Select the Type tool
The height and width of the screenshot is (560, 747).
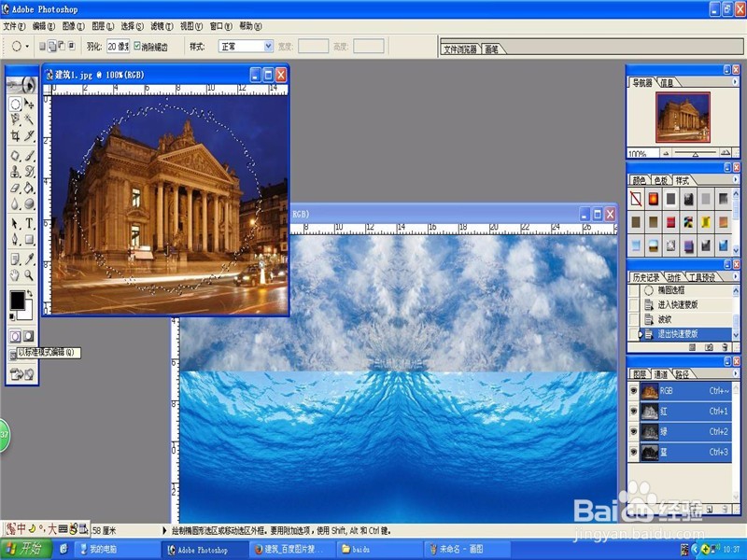pyautogui.click(x=30, y=223)
